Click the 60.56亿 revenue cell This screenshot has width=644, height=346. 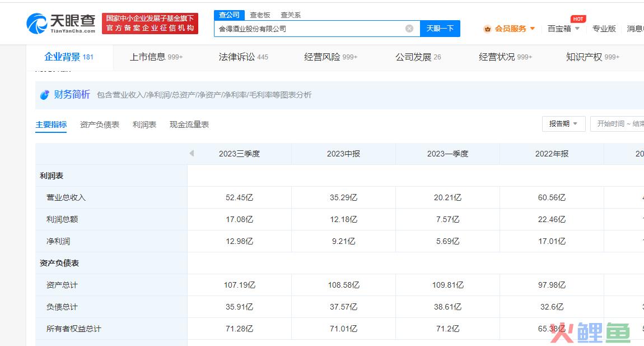[552, 197]
